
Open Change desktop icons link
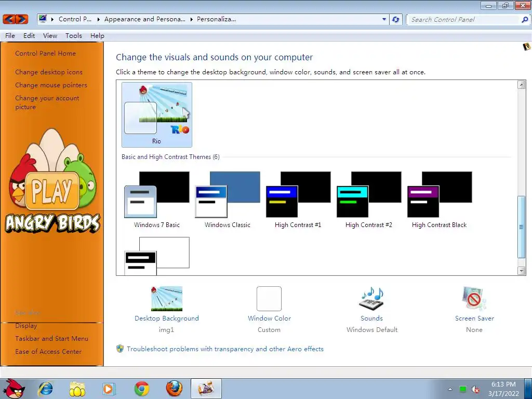(x=49, y=72)
